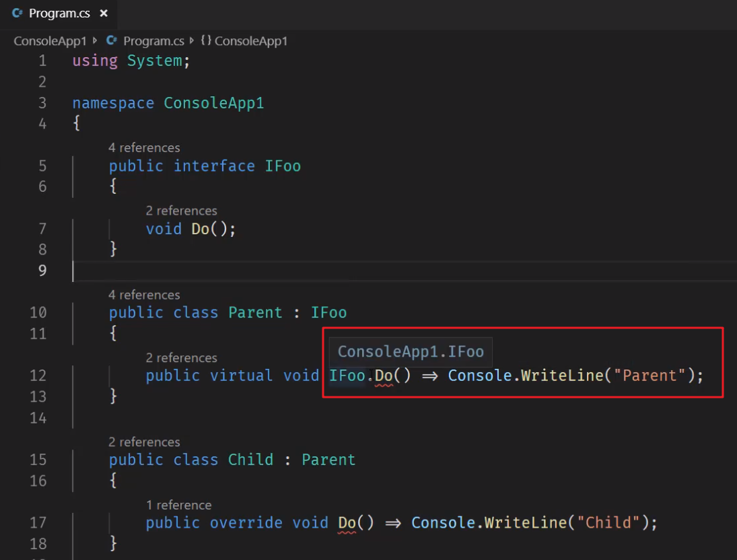The width and height of the screenshot is (737, 560).
Task: Select the ConsoleApp1.IFoo entry in the popup
Action: pos(411,351)
